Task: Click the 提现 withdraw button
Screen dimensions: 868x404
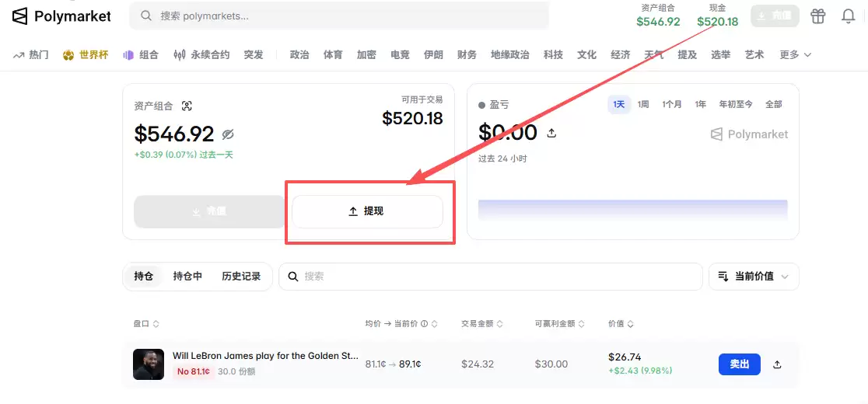Action: point(368,211)
